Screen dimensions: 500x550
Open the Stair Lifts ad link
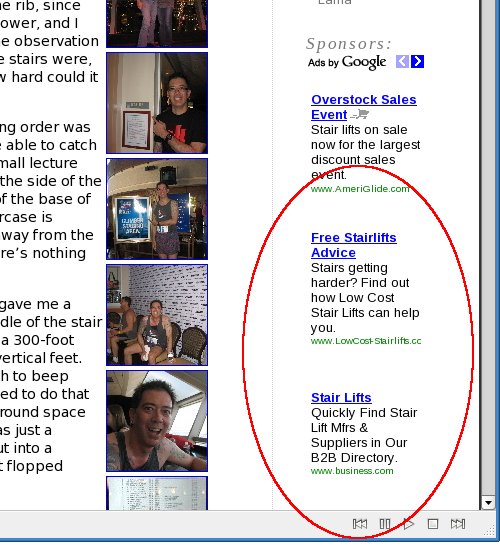pyautogui.click(x=341, y=397)
